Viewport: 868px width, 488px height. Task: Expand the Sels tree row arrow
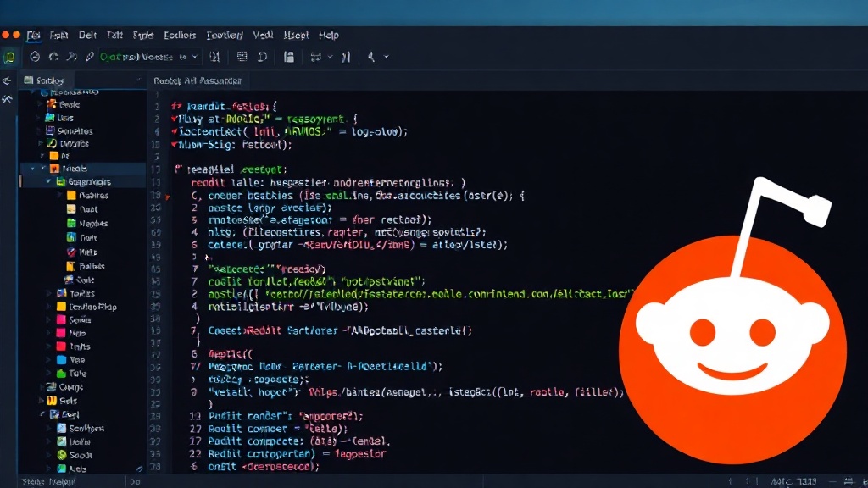(x=41, y=401)
